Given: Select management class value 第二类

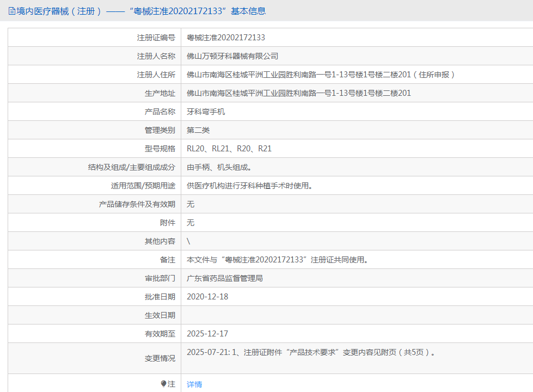Looking at the screenshot, I should [x=198, y=130].
